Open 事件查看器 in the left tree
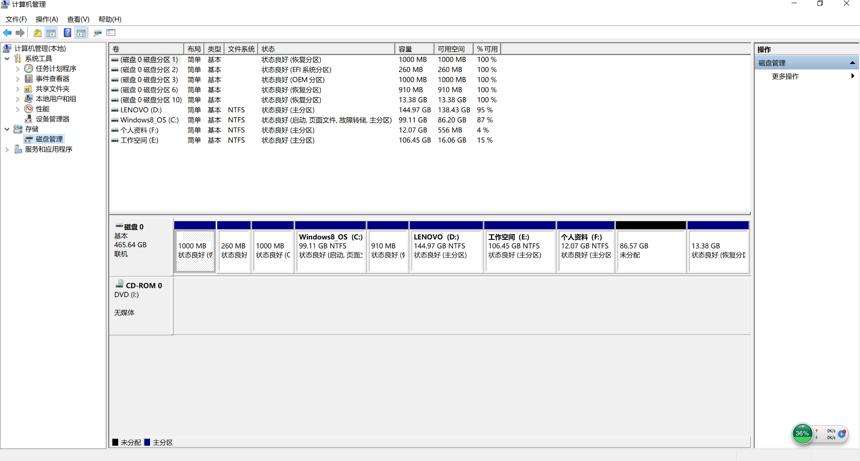Screen dimensions: 860x461 tap(53, 78)
